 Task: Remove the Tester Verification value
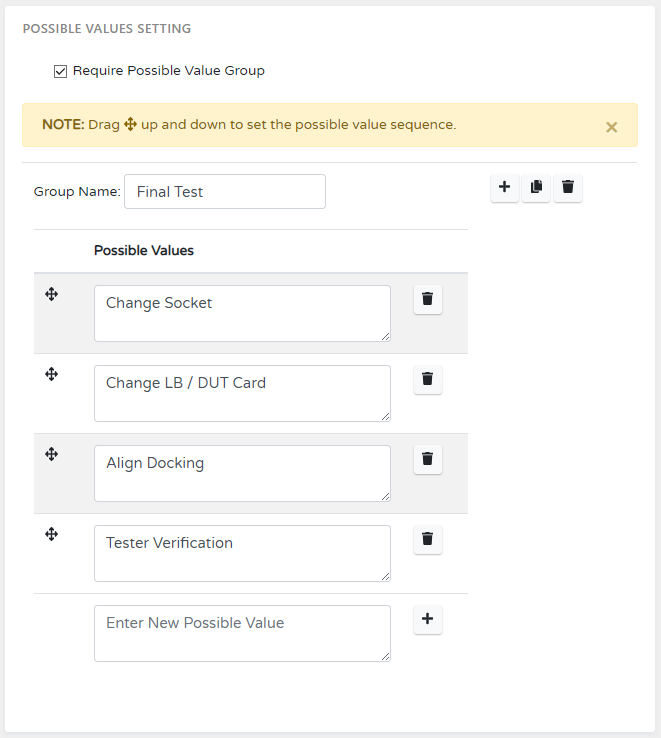coord(428,539)
